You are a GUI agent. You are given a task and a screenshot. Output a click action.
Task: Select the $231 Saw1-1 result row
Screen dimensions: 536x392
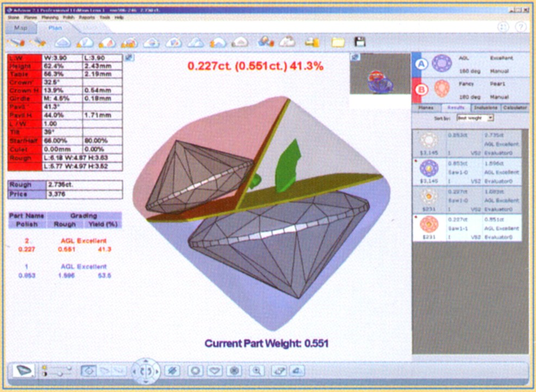pyautogui.click(x=468, y=228)
